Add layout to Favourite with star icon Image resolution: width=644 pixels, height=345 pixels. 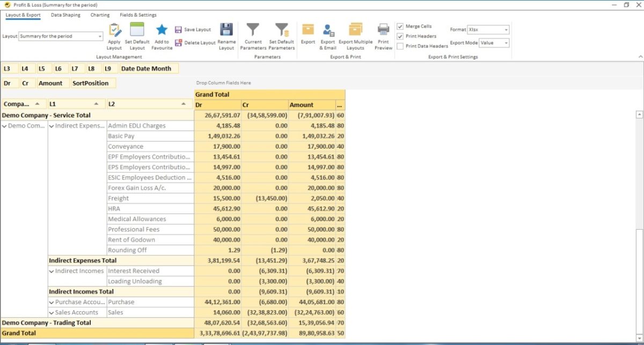[x=162, y=31]
